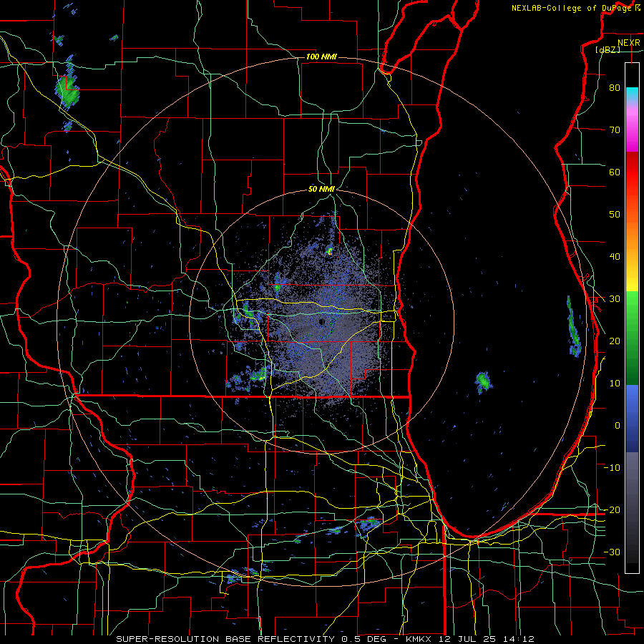This screenshot has height=644, width=644.
Task: Click the "[dBZ]" unit label above color bar
Action: (x=608, y=49)
